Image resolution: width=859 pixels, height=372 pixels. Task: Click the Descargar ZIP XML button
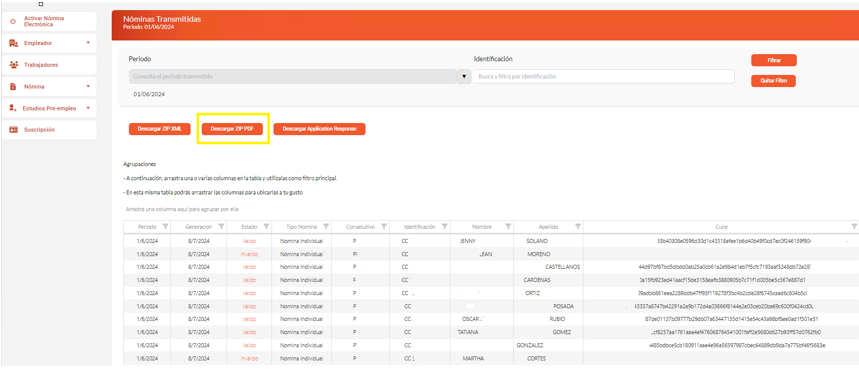pos(159,129)
